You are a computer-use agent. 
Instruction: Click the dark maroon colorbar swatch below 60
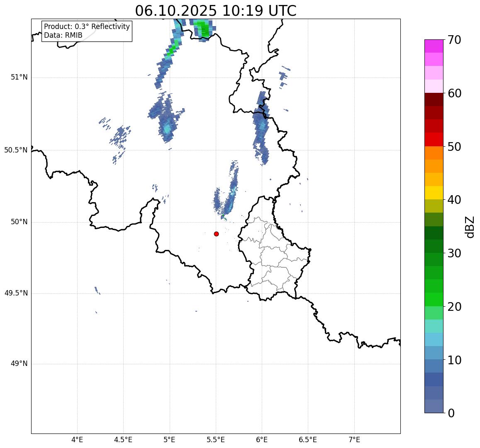tap(434, 100)
